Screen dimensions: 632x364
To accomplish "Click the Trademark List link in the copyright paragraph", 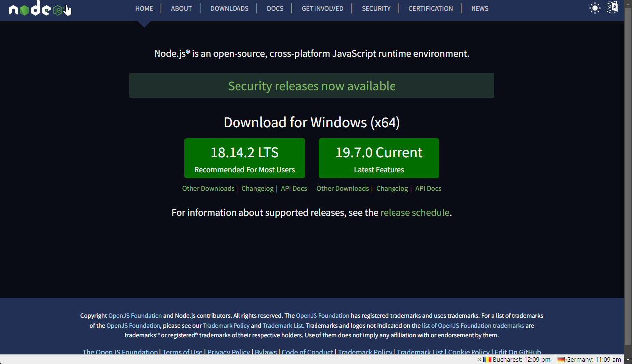I will coord(283,326).
